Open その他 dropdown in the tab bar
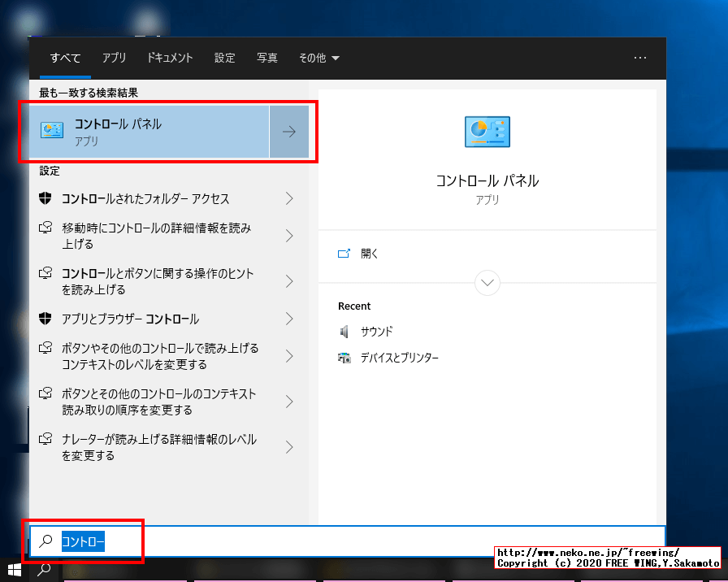Image resolution: width=728 pixels, height=582 pixels. click(318, 58)
